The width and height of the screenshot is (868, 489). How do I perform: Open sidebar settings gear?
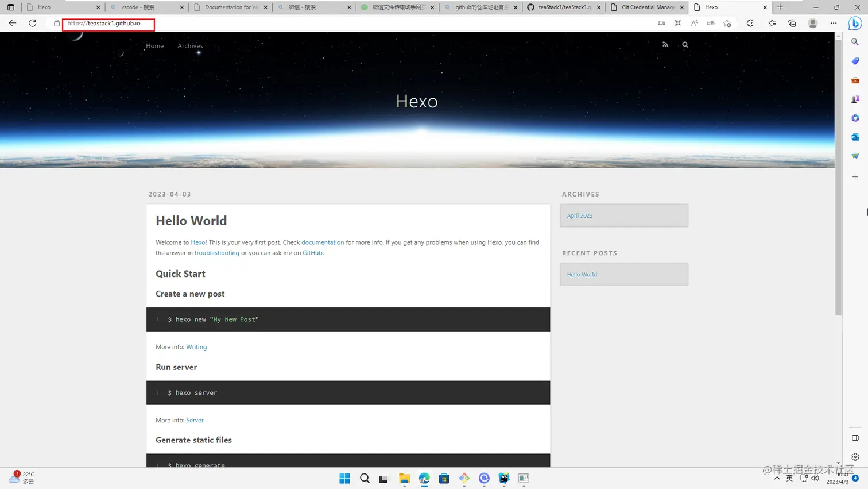pyautogui.click(x=855, y=457)
